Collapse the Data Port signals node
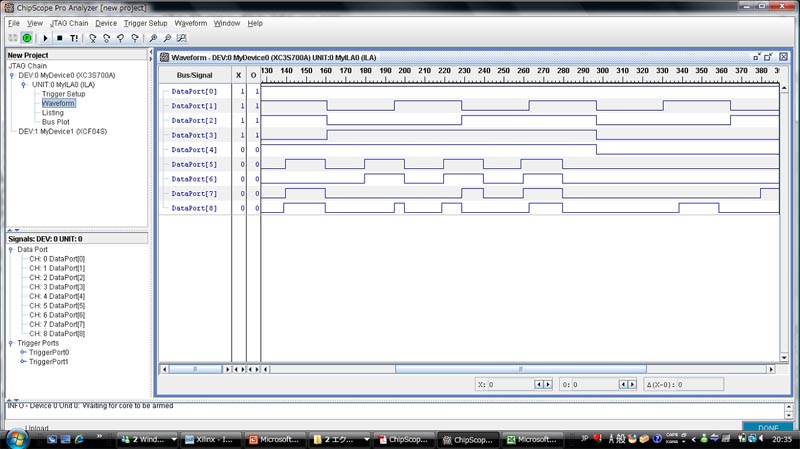 pos(11,250)
